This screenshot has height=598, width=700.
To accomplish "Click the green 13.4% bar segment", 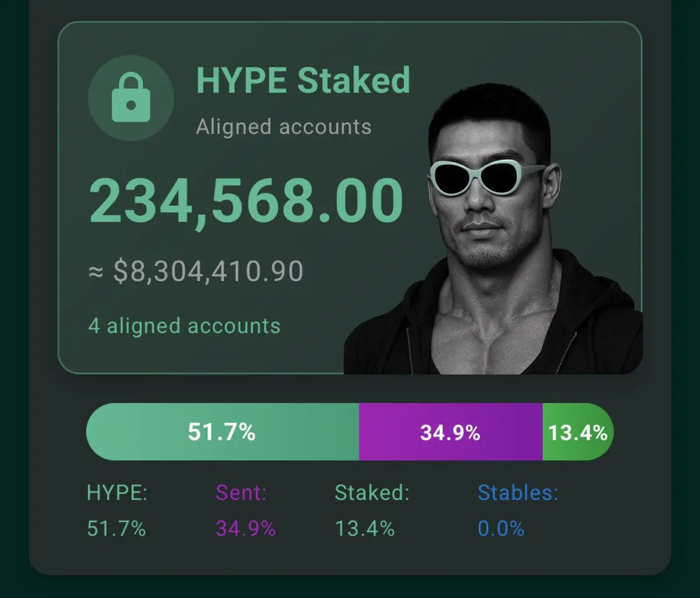I will point(577,432).
